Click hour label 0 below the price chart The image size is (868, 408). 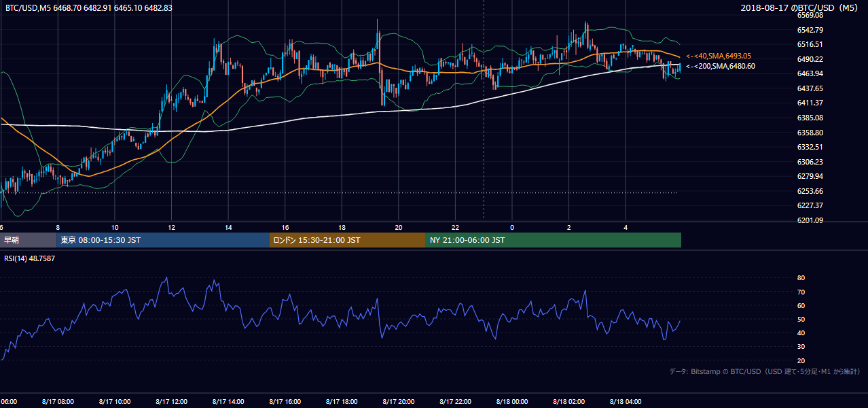[x=512, y=227]
